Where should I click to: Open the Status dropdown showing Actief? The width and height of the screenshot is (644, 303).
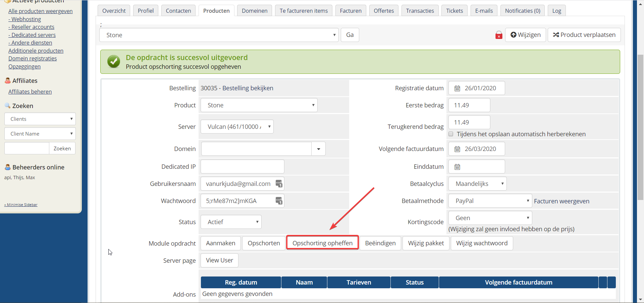coord(231,222)
